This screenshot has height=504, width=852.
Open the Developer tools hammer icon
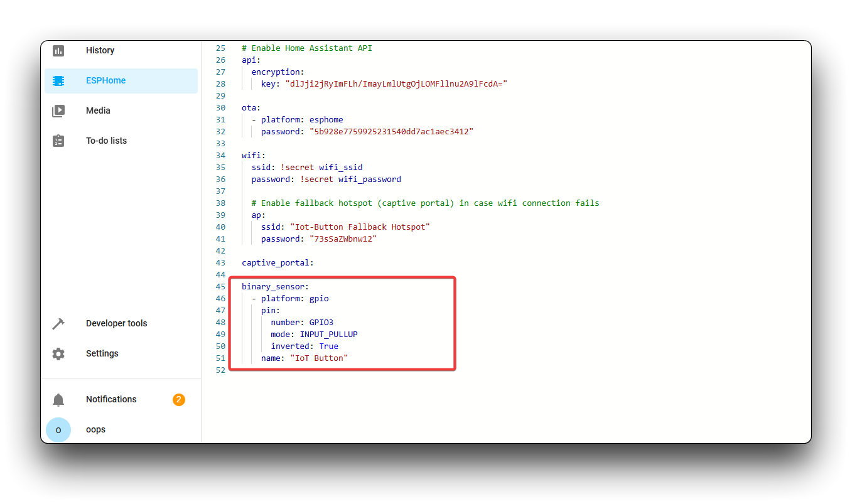(x=58, y=324)
